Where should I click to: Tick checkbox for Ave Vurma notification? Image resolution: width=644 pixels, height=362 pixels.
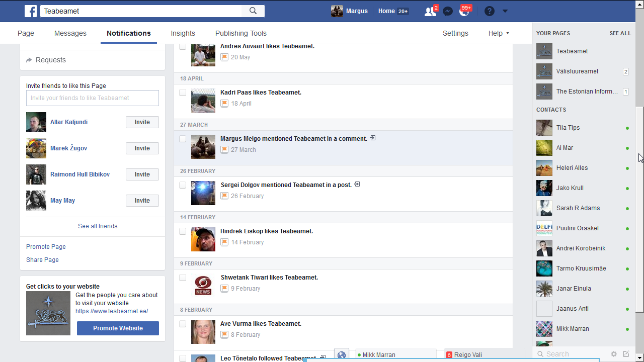pyautogui.click(x=183, y=324)
